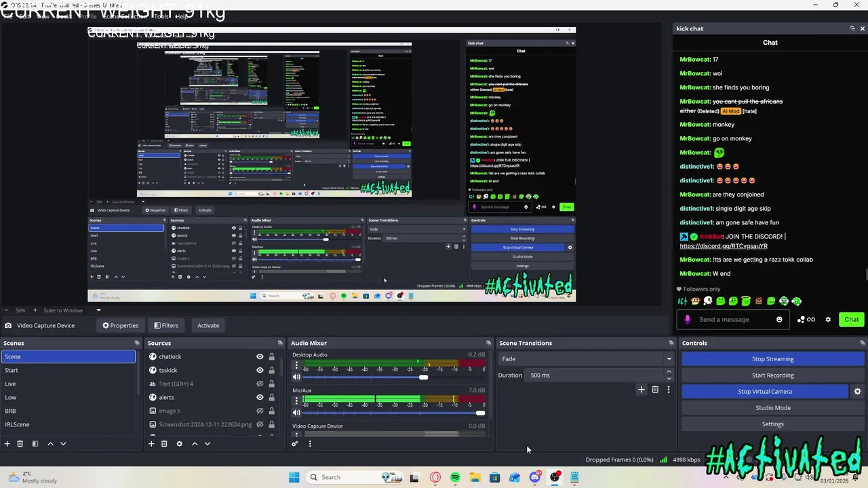Increase transition duration with up arrow
Viewport: 868px width, 488px height.
point(669,372)
